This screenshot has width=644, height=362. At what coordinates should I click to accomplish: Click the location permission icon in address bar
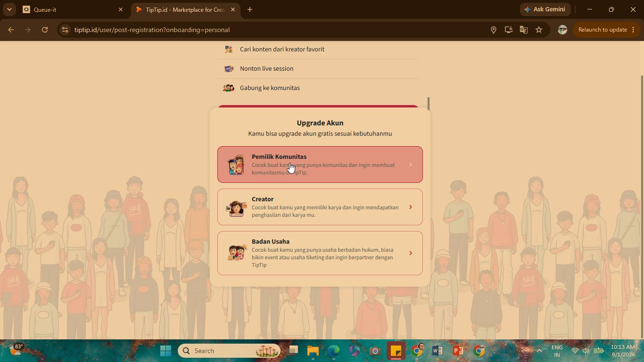[x=494, y=30]
